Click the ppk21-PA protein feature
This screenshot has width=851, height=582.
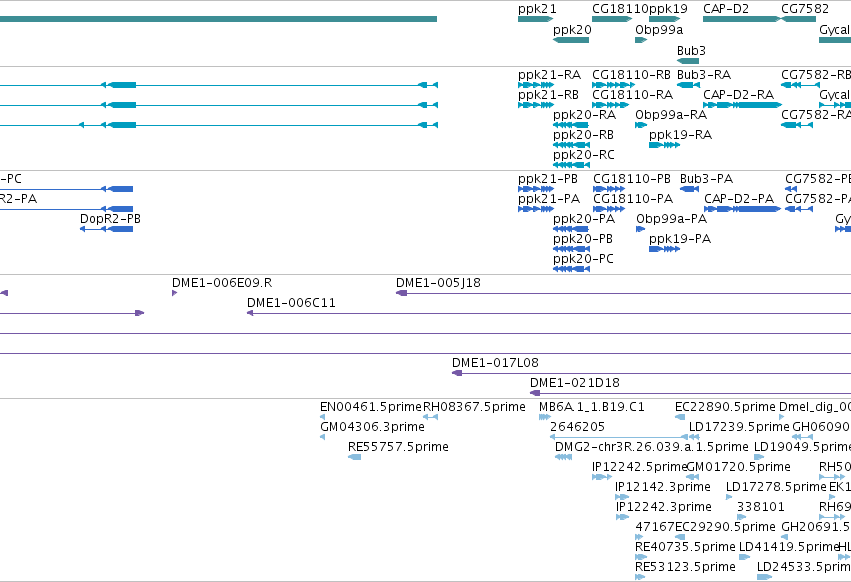536,209
